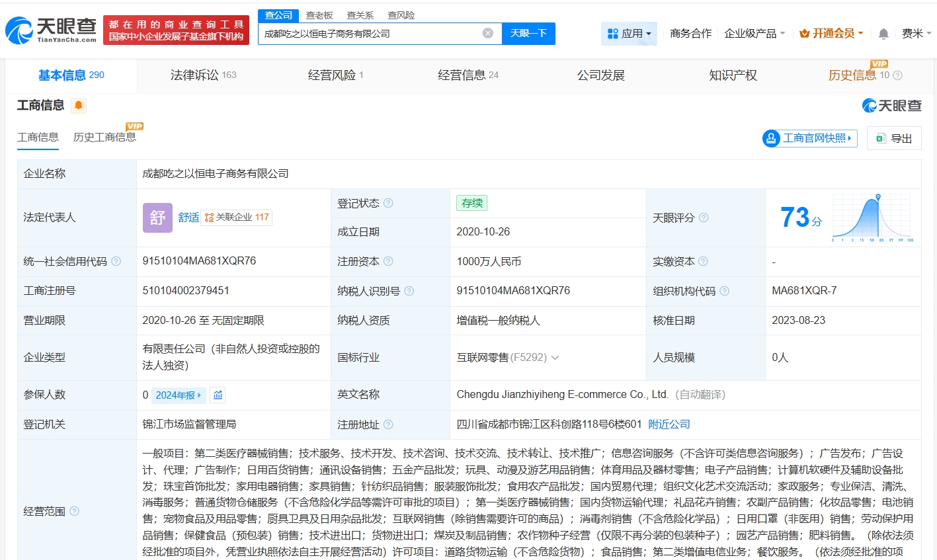This screenshot has width=937, height=560.
Task: Clear the search box with X icon
Action: point(487,33)
